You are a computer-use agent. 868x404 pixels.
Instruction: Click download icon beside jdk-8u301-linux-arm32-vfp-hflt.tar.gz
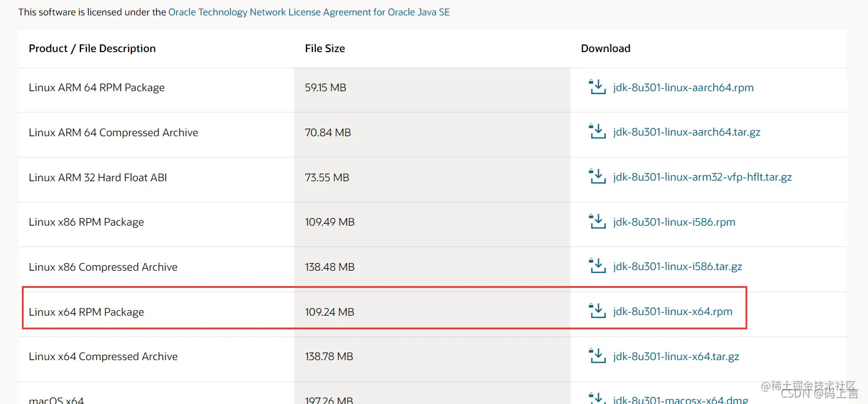[598, 177]
